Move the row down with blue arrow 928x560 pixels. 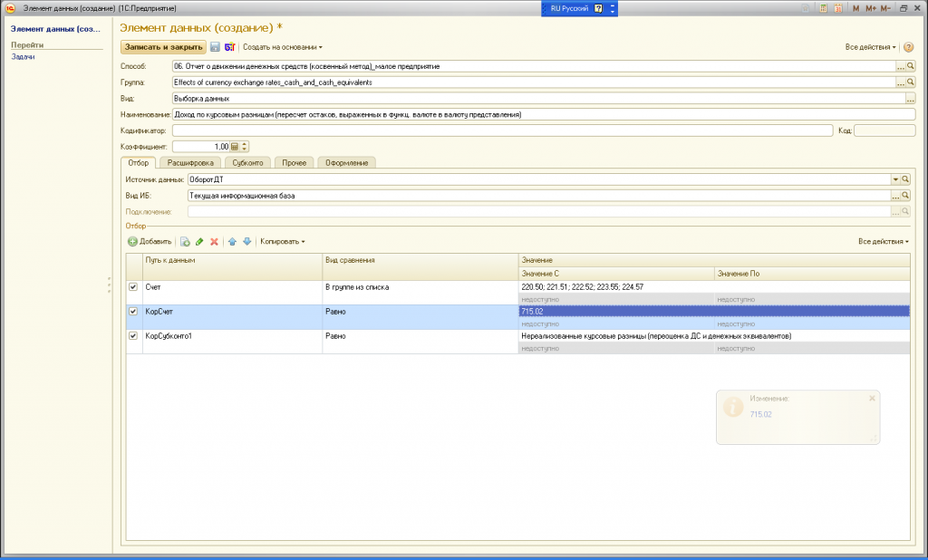[246, 242]
